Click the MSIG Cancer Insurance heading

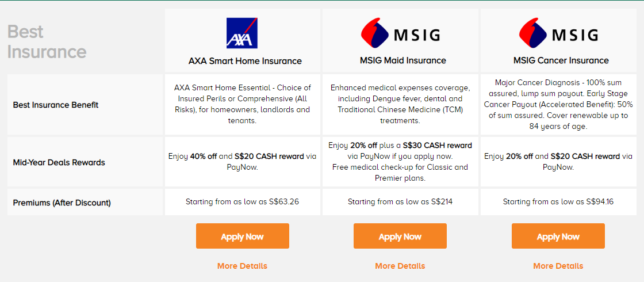pyautogui.click(x=561, y=60)
